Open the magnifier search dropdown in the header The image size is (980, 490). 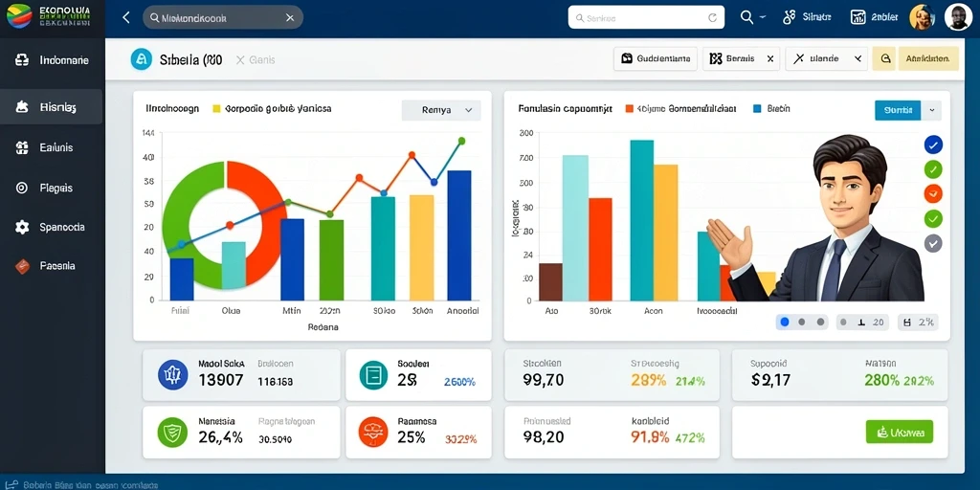pyautogui.click(x=752, y=17)
